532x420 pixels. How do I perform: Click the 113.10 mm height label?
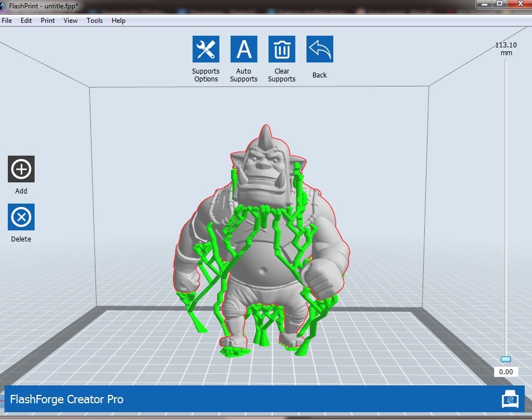pos(506,49)
